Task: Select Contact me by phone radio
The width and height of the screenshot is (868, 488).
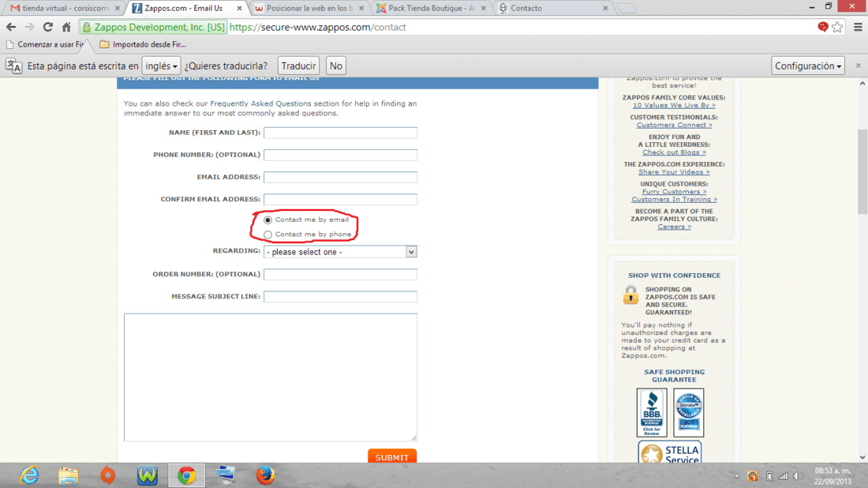Action: pyautogui.click(x=268, y=235)
